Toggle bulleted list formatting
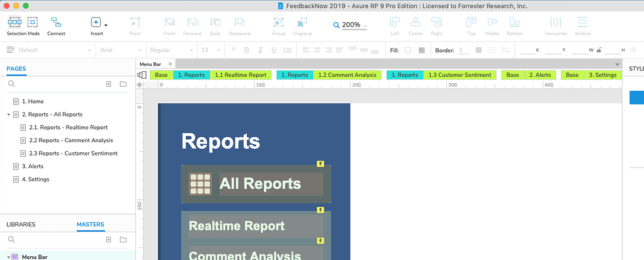Viewport: 644px width, 260px height. tap(288, 50)
